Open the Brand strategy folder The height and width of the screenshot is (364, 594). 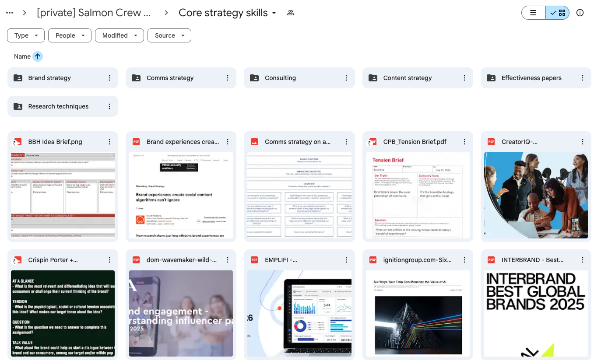pos(63,78)
